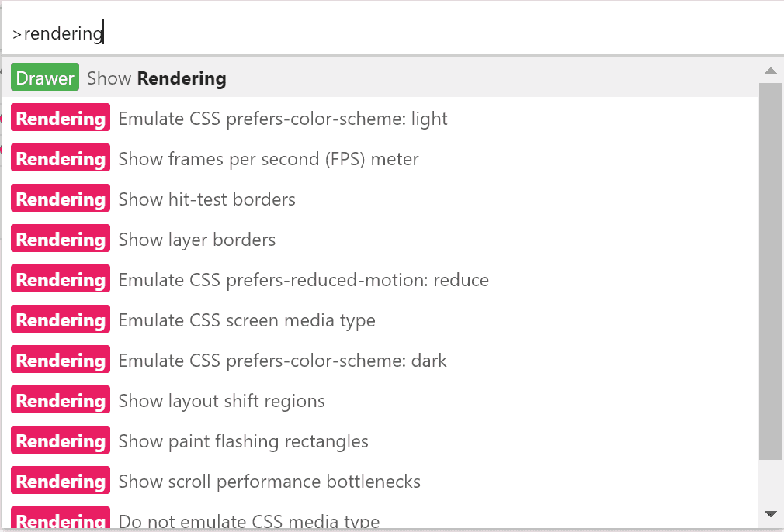
Task: Click the green Drawer badge
Action: (x=45, y=78)
